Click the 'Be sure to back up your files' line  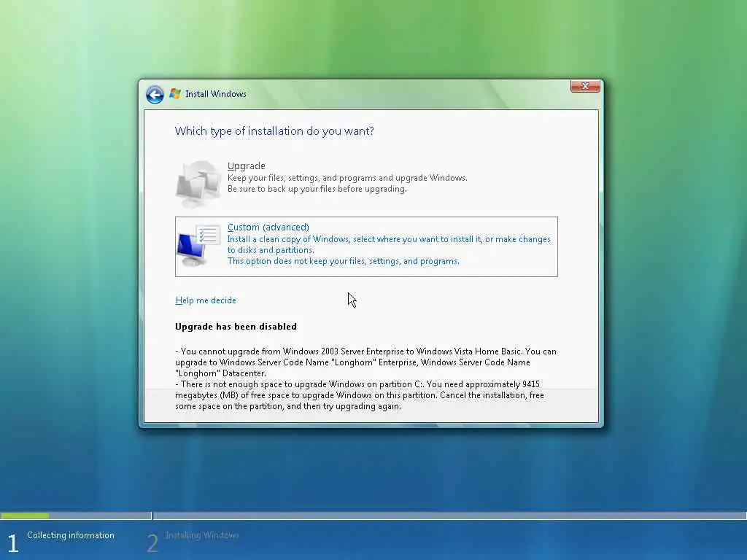[x=317, y=189]
